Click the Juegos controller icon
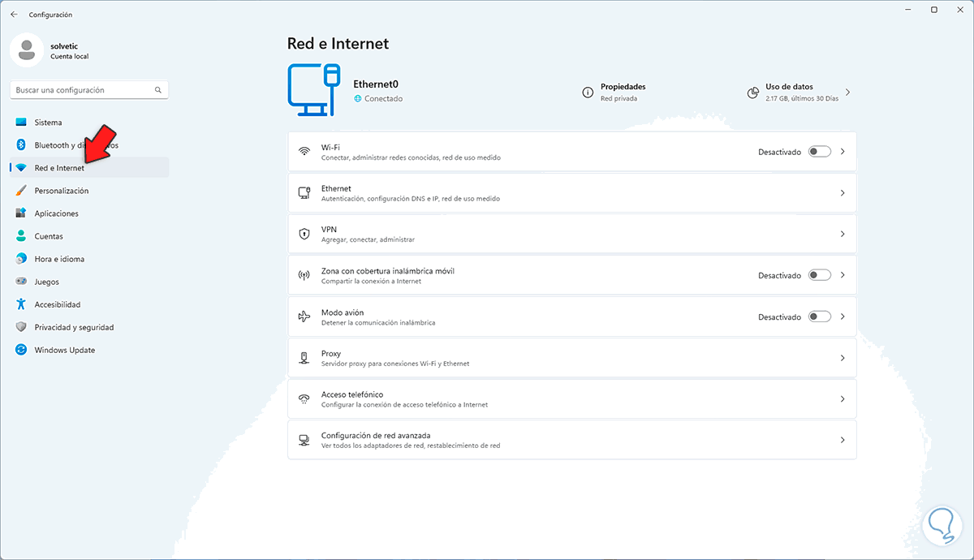 point(21,282)
